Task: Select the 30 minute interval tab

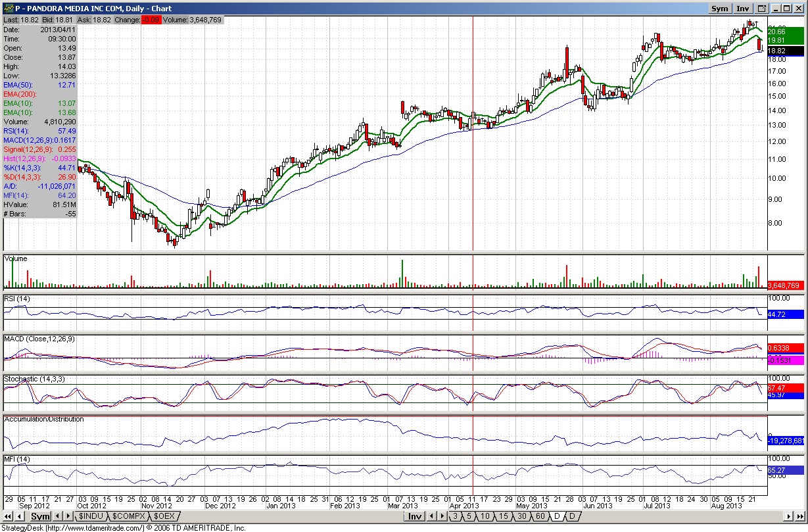Action: pos(521,516)
